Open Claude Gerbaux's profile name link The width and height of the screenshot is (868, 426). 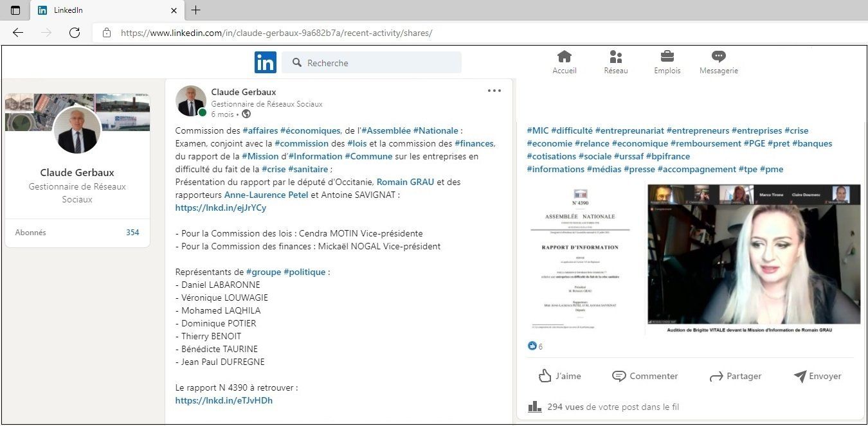tap(243, 91)
